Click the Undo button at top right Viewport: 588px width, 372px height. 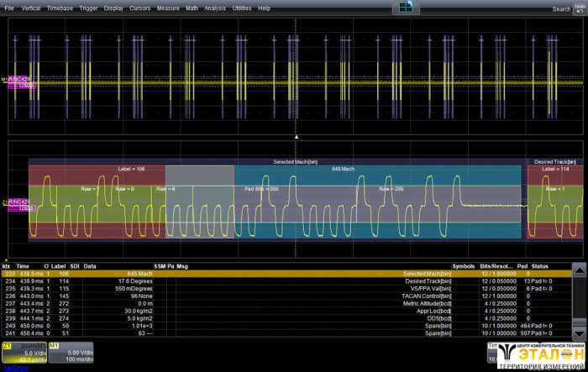580,8
